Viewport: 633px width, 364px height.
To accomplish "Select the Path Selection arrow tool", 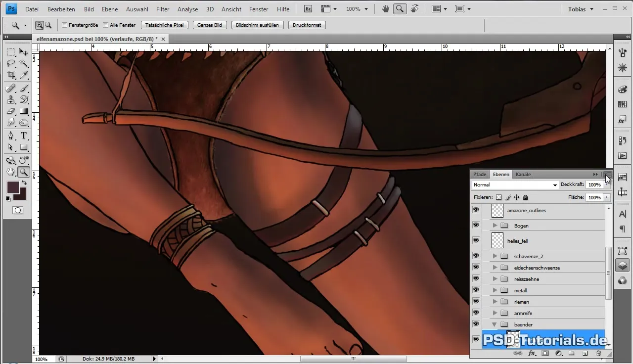I will [x=11, y=147].
